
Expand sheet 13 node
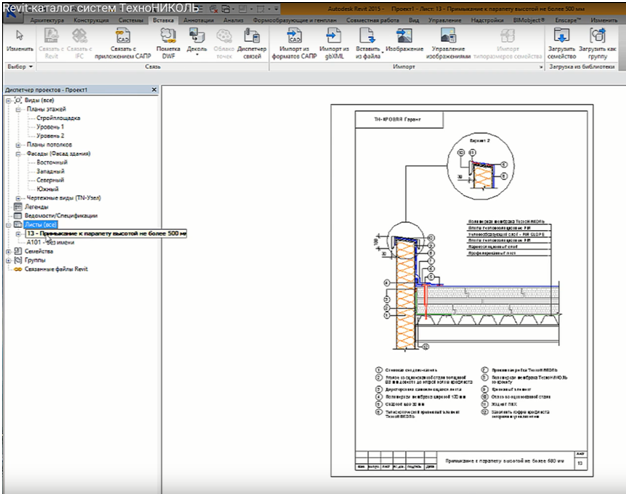(18, 234)
